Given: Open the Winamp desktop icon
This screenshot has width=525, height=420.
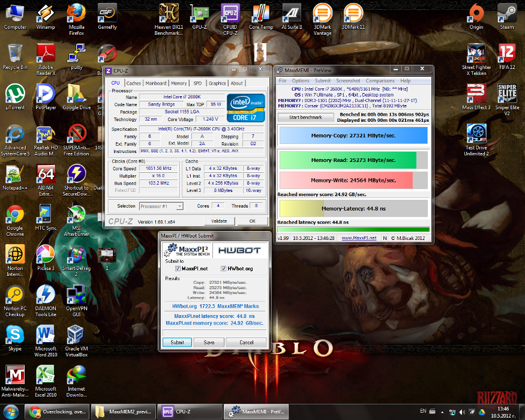Looking at the screenshot, I should pyautogui.click(x=46, y=17).
